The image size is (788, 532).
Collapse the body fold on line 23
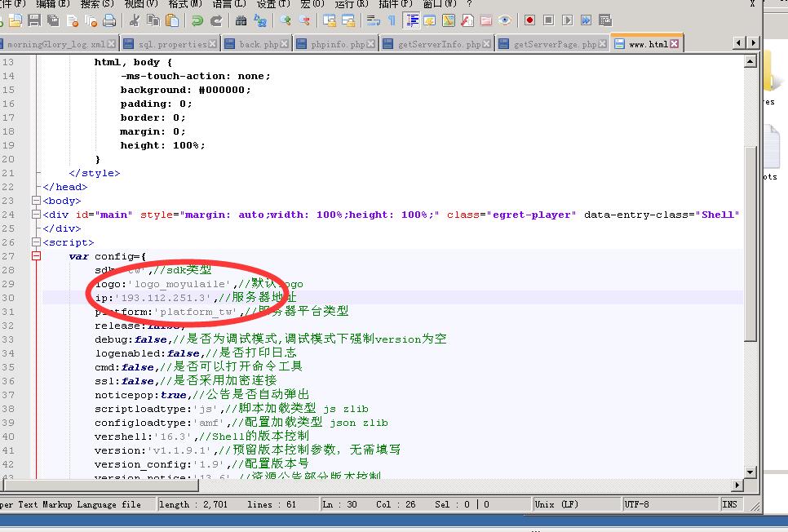click(x=36, y=201)
